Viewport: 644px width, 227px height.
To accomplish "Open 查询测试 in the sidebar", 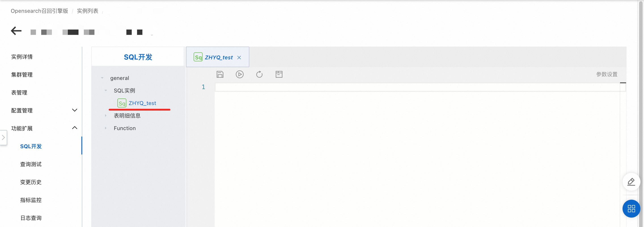I will (x=31, y=164).
